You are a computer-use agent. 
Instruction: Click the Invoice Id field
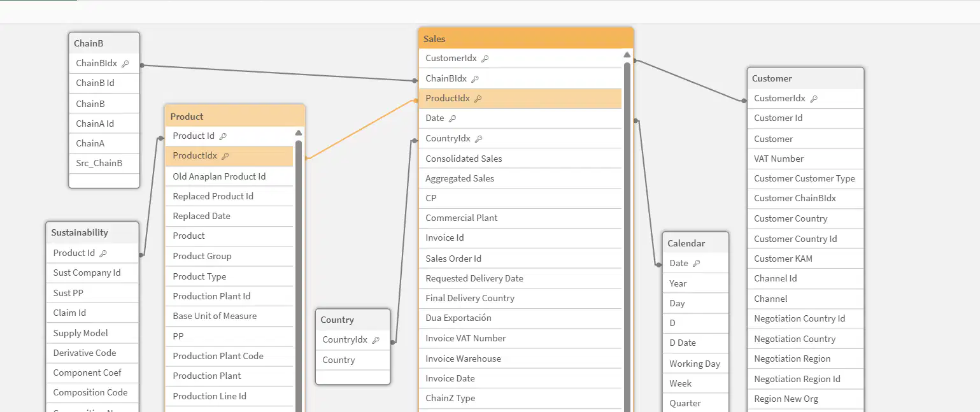click(x=520, y=238)
